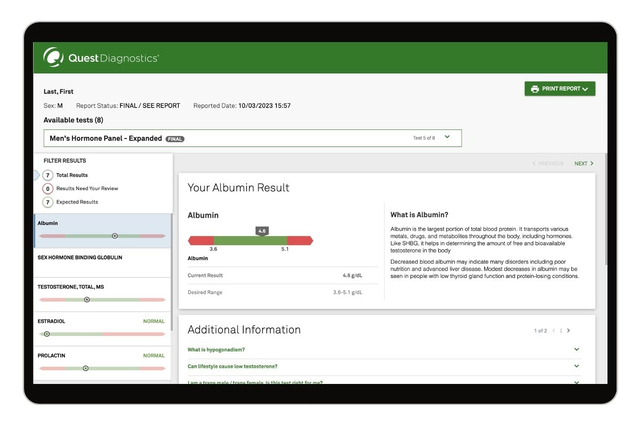Click the Estradiol result range marker
Screen dimensions: 640x426
point(47,334)
